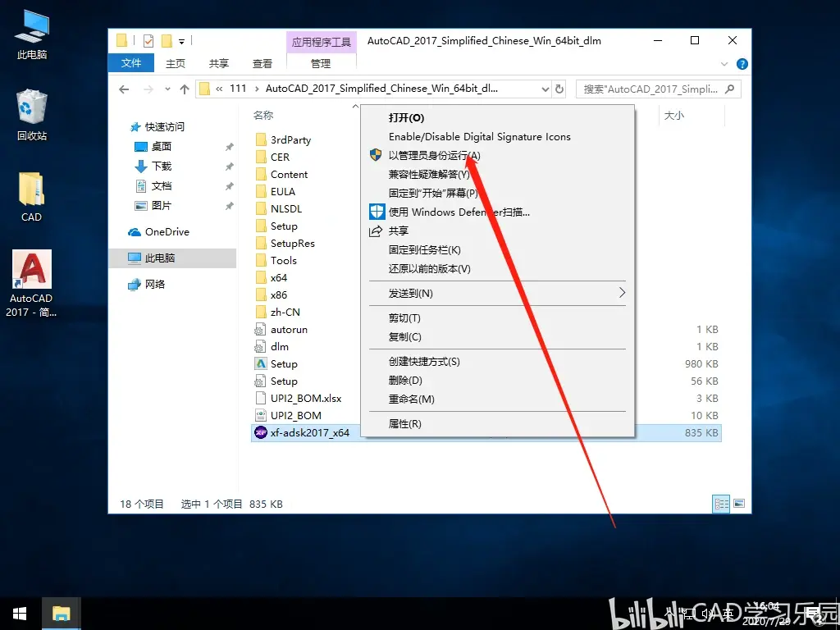The image size is (840, 630).
Task: Open the recent locations dropdown arrow
Action: click(167, 89)
